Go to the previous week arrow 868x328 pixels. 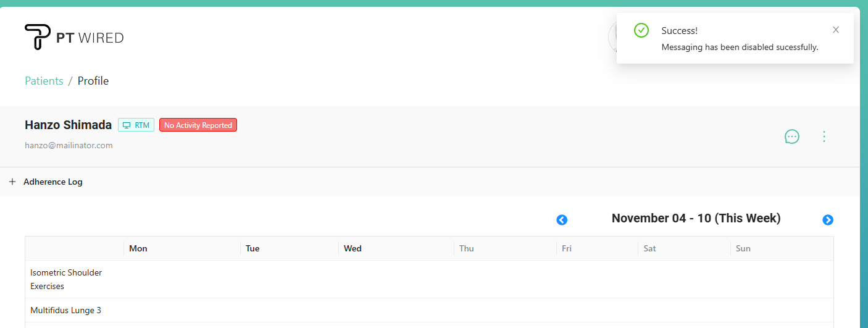562,220
